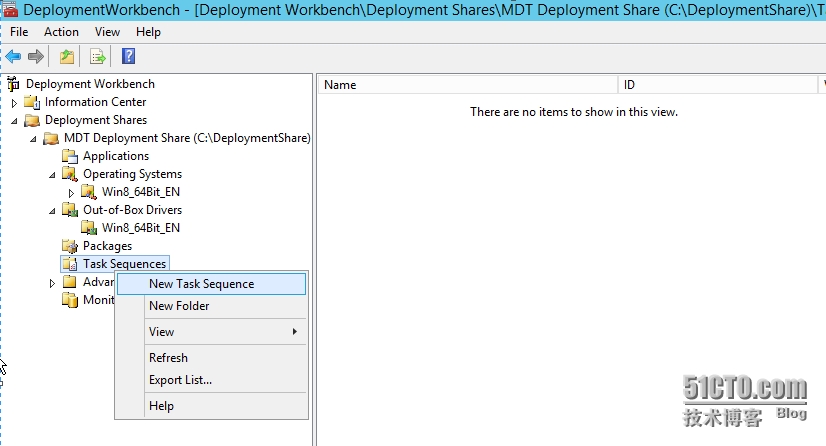Screen dimensions: 826x446
Task: Select Help in the context menu
Action: pyautogui.click(x=211, y=405)
